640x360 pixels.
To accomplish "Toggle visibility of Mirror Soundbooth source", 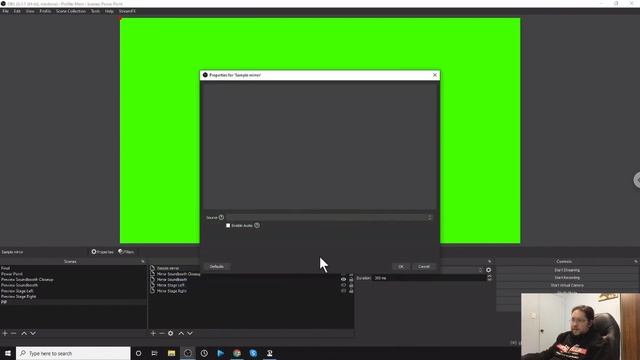I will tap(343, 280).
